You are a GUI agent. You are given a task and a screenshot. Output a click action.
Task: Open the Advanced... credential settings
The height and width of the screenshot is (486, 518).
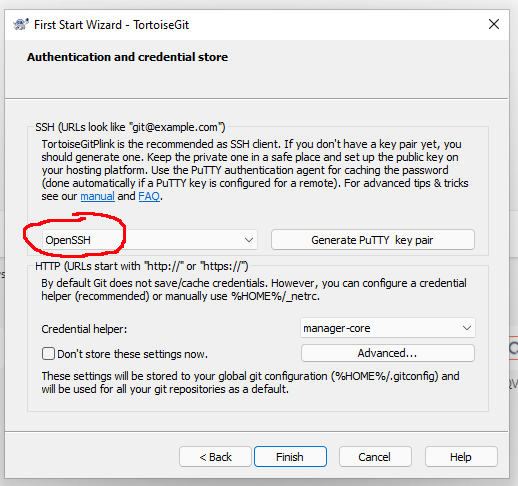coord(388,353)
